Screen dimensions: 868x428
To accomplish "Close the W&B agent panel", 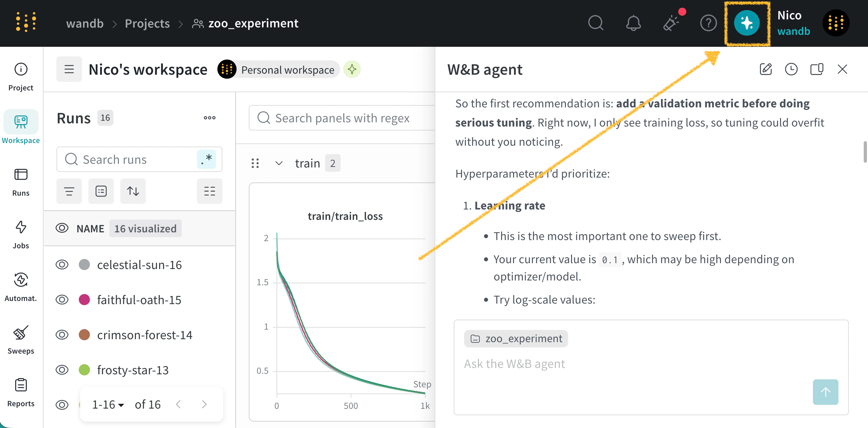I will pyautogui.click(x=842, y=69).
